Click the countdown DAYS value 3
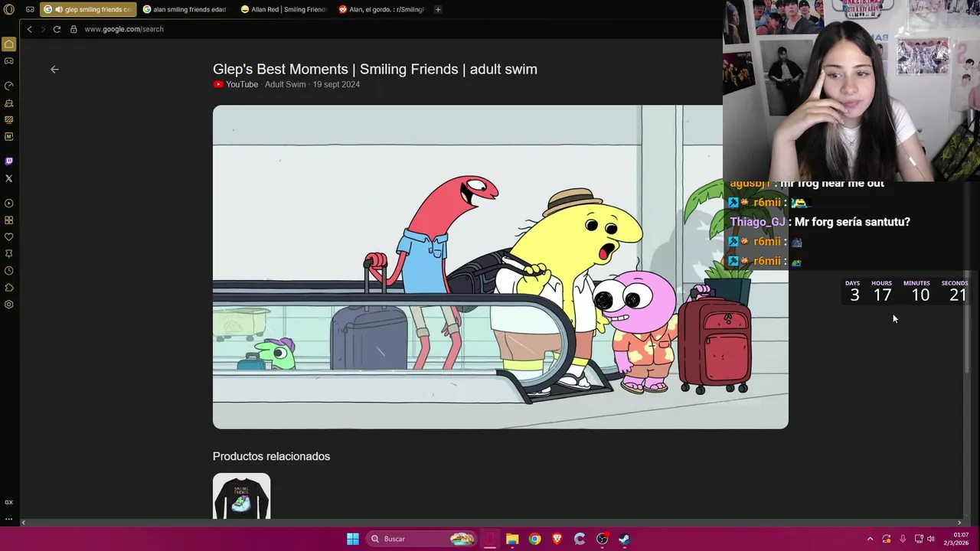The image size is (980, 551). [854, 295]
